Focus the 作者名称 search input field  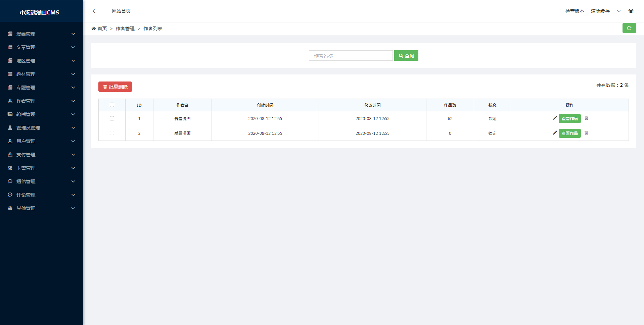pyautogui.click(x=351, y=56)
